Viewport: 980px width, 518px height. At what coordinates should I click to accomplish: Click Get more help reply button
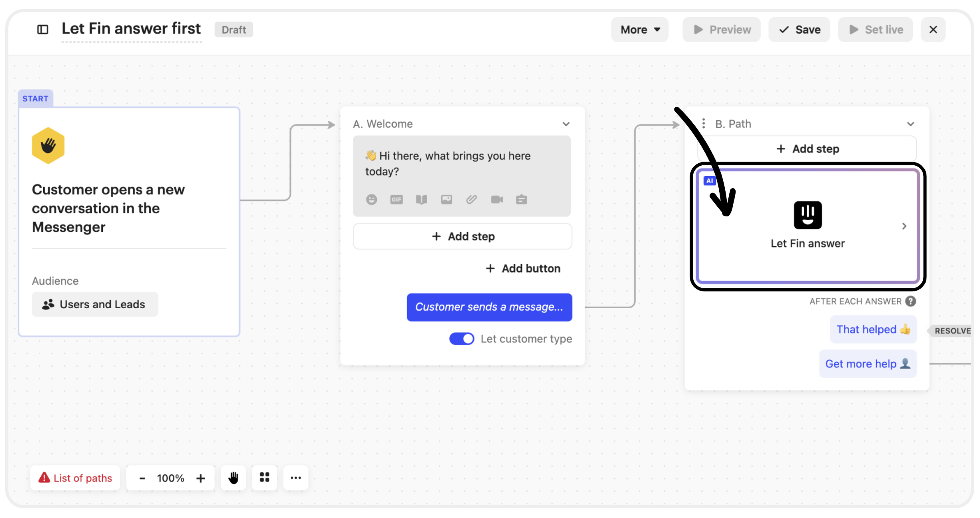(x=868, y=363)
